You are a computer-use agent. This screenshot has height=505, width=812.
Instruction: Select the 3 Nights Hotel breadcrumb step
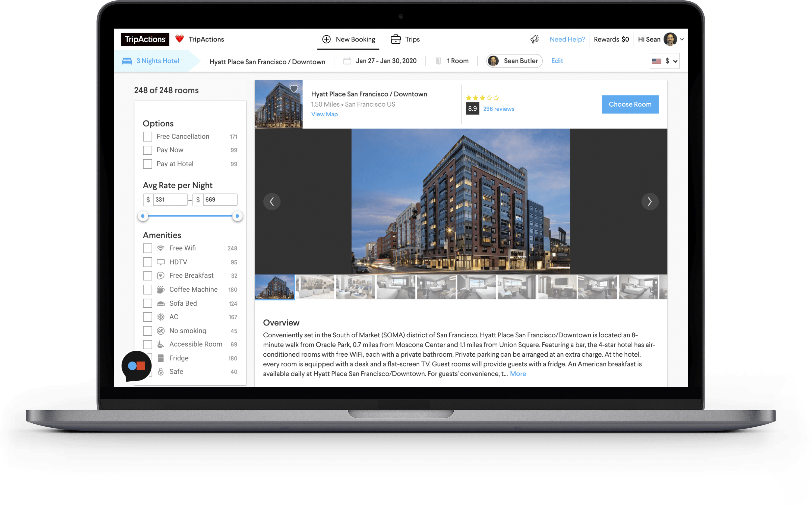158,61
